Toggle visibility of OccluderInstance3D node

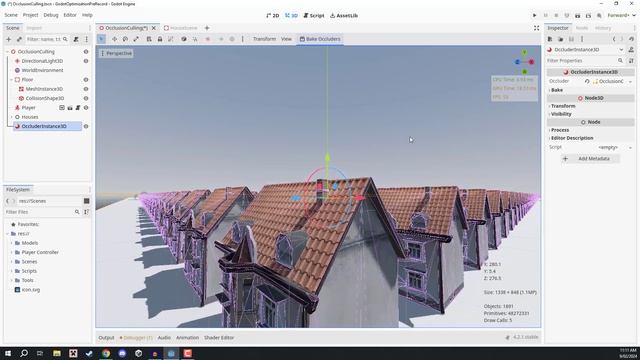pyautogui.click(x=86, y=127)
